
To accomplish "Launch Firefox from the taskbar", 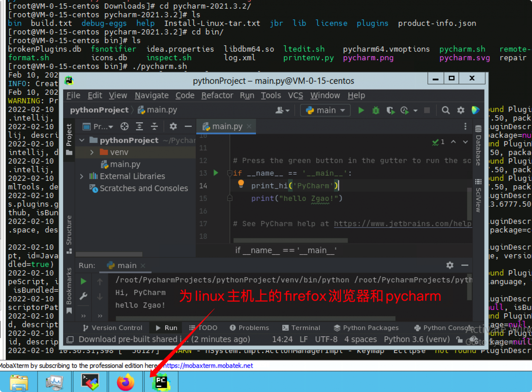I will point(125,382).
